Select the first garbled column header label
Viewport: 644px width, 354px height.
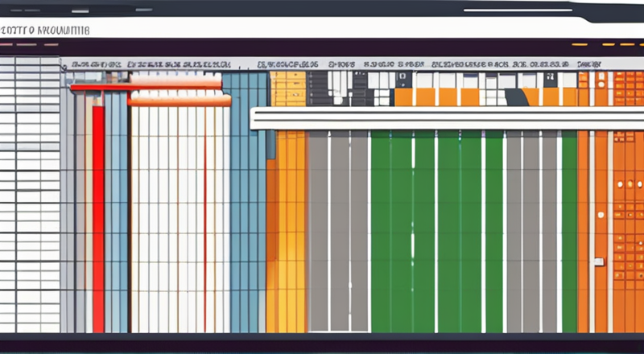coord(96,64)
